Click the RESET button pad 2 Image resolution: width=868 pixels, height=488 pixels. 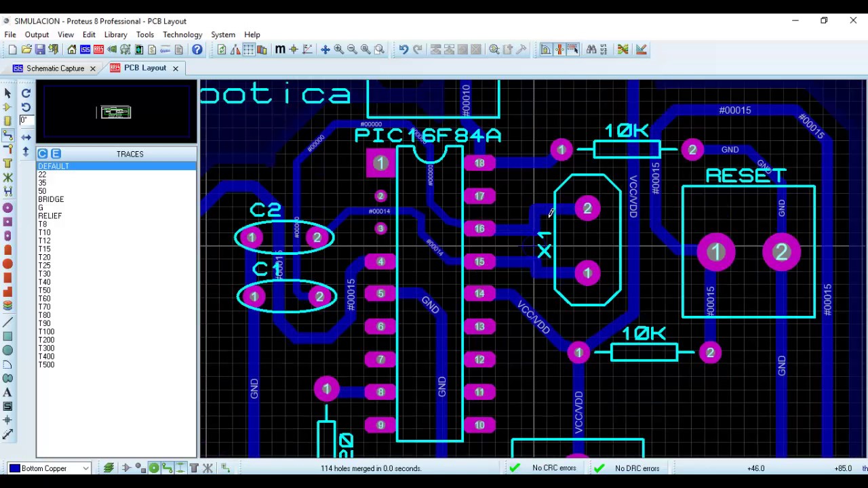click(781, 253)
